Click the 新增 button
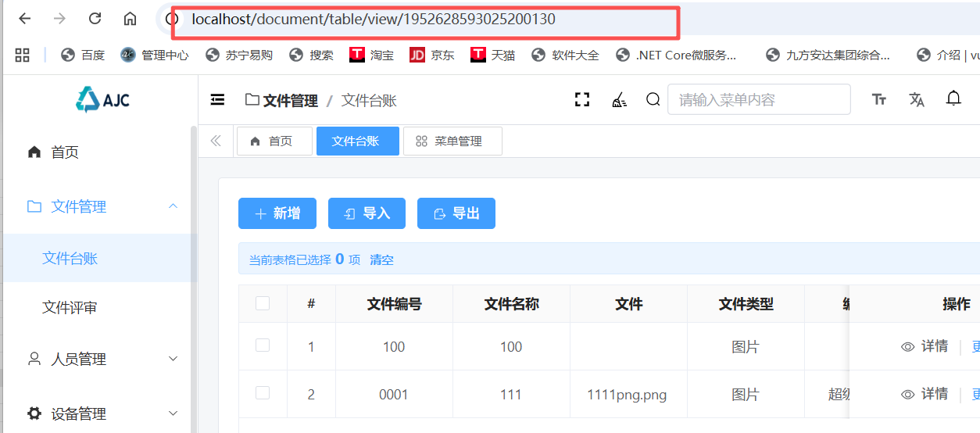Viewport: 980px width, 433px height. coord(277,213)
